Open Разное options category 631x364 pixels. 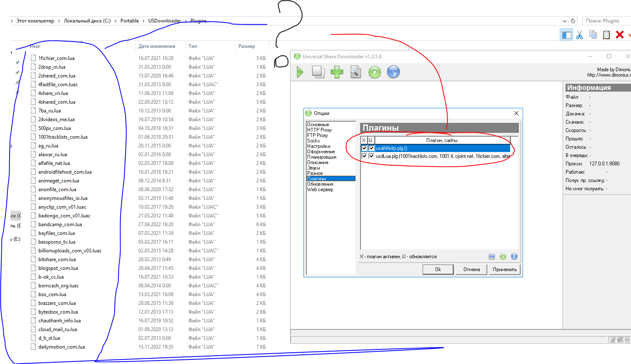pyautogui.click(x=315, y=173)
